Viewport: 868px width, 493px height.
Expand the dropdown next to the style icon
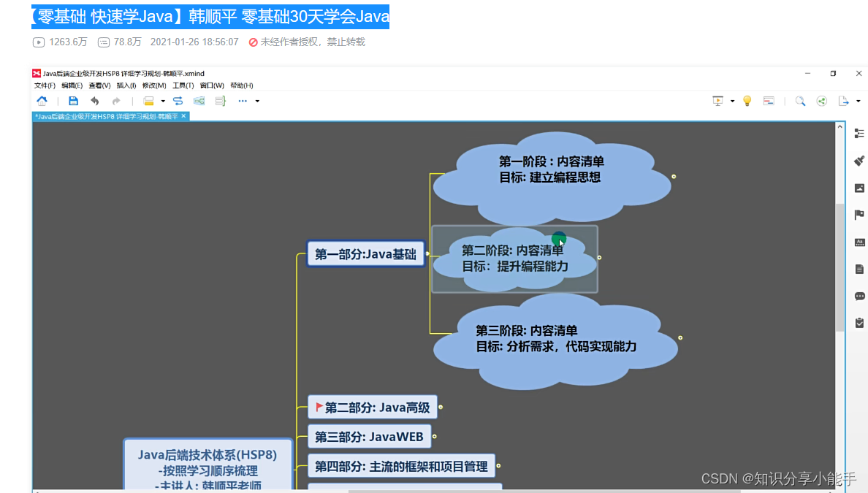click(x=162, y=101)
